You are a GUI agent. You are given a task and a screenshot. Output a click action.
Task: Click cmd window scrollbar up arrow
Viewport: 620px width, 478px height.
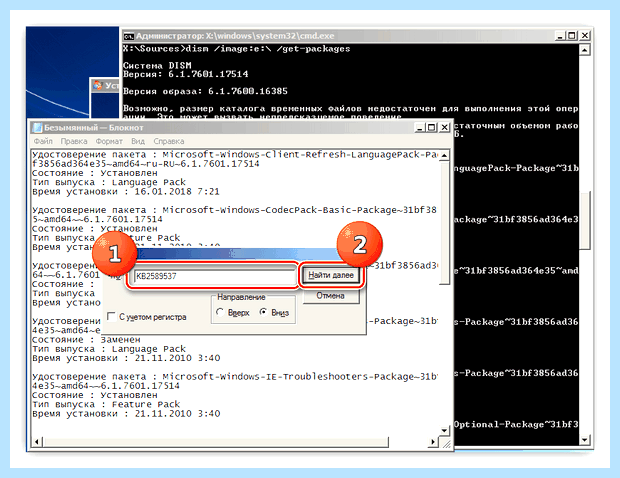point(584,50)
